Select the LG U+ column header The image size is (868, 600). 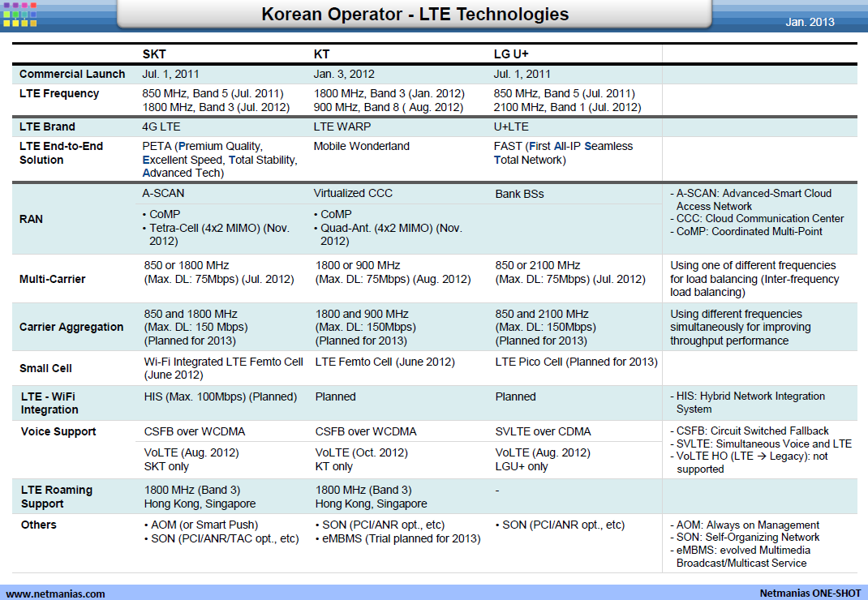pyautogui.click(x=511, y=54)
